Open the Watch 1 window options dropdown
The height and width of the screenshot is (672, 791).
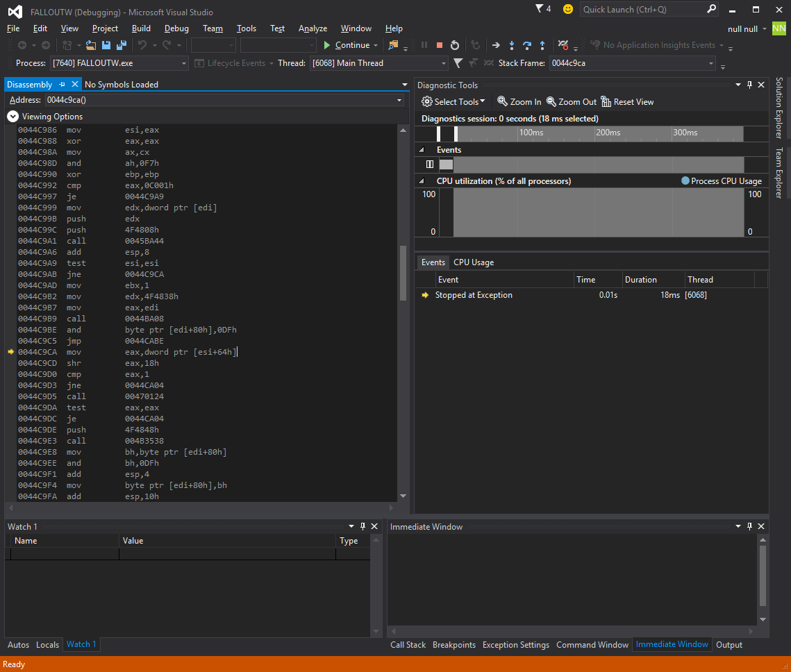click(351, 526)
